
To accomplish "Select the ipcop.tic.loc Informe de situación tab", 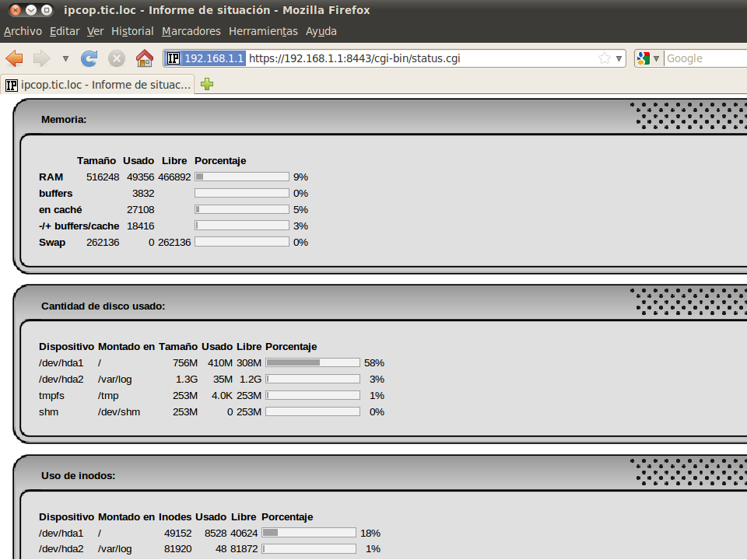I will (x=99, y=84).
